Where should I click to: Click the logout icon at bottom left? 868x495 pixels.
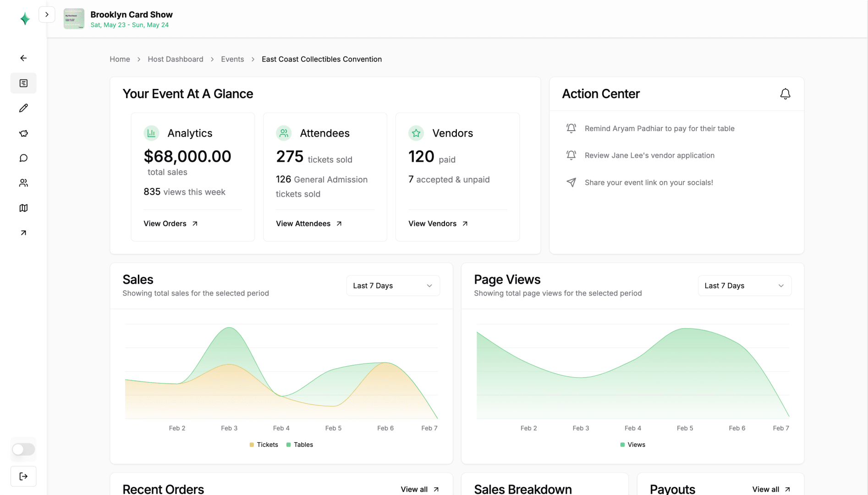tap(23, 476)
